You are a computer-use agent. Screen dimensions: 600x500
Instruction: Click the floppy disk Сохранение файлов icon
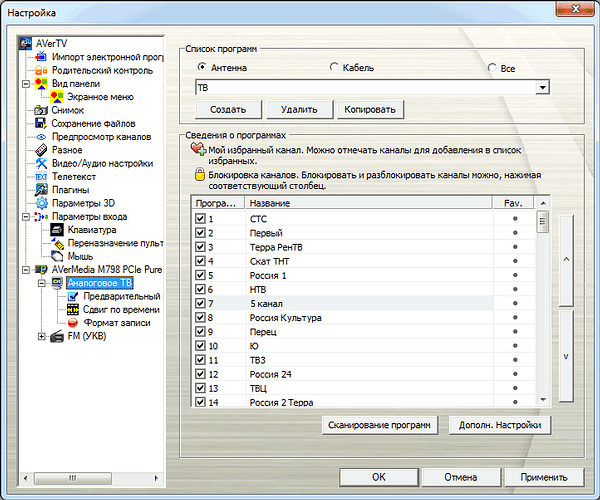(x=41, y=123)
